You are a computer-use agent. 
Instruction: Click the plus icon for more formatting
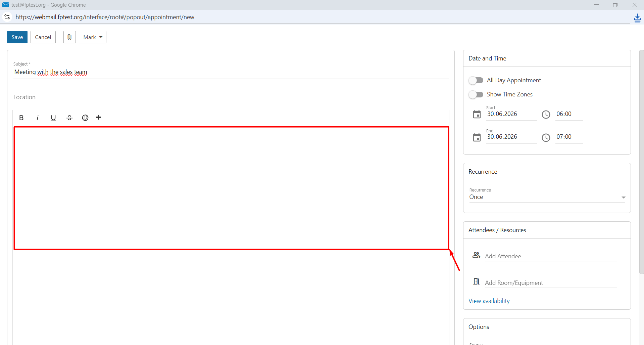[x=99, y=117]
